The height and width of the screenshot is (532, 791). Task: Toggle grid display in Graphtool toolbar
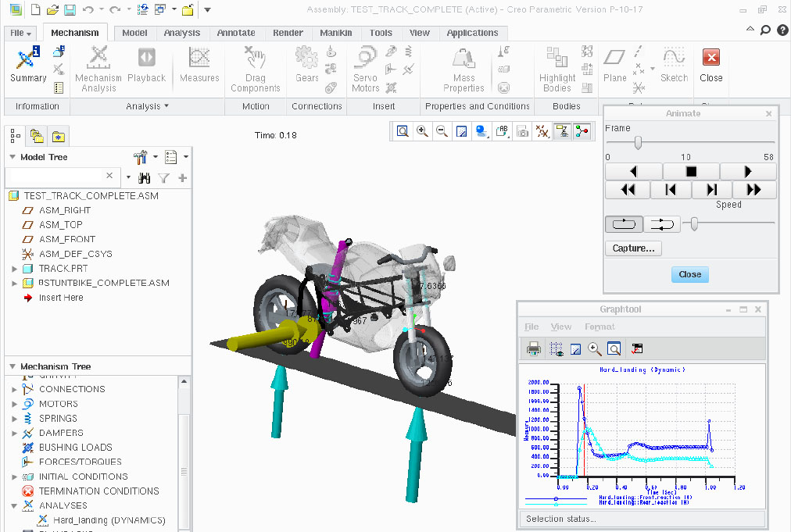(557, 348)
